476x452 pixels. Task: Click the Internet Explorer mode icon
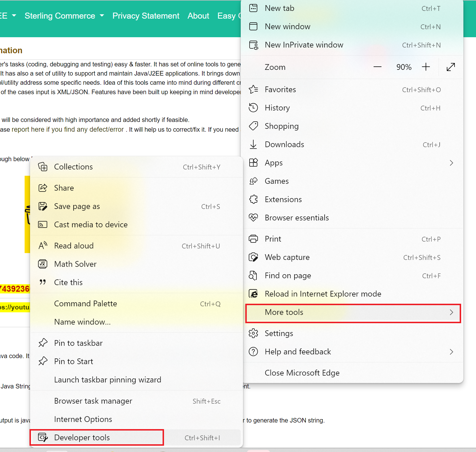click(253, 294)
